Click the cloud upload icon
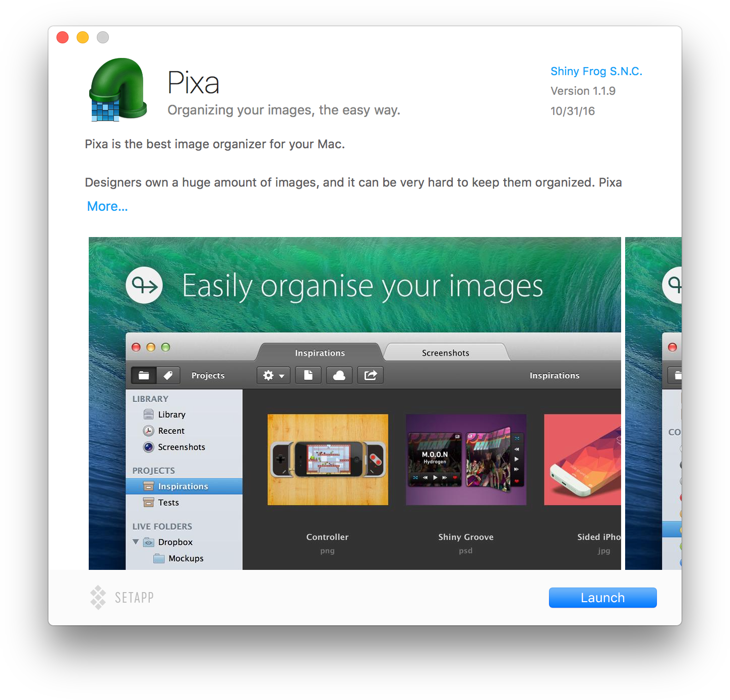This screenshot has width=730, height=700. click(339, 375)
